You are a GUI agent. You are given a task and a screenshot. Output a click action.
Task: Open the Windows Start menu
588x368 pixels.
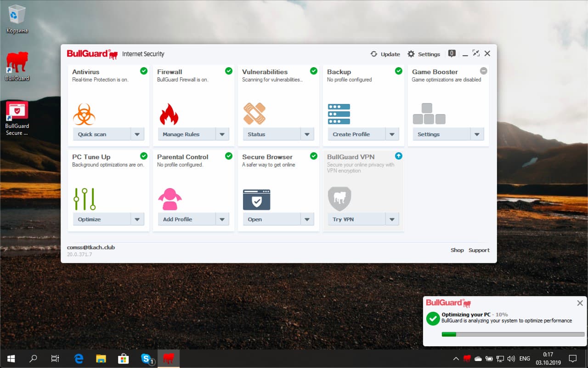click(x=11, y=358)
